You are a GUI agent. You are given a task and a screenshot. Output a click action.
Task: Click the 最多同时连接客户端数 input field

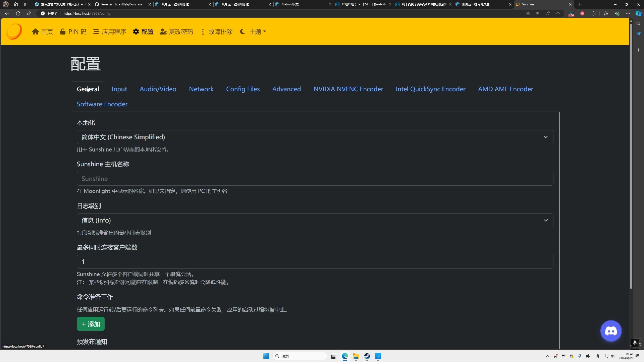[x=315, y=262]
